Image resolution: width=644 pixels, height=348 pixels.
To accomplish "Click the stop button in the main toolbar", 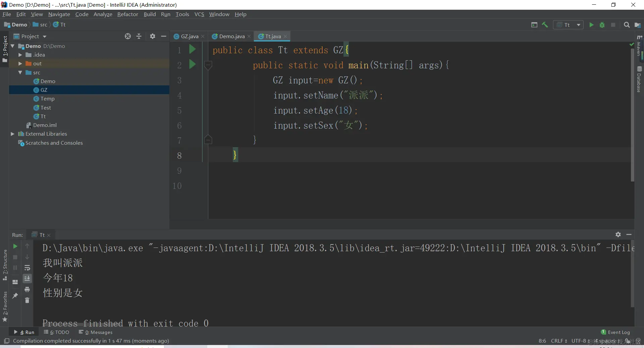I will pos(613,25).
